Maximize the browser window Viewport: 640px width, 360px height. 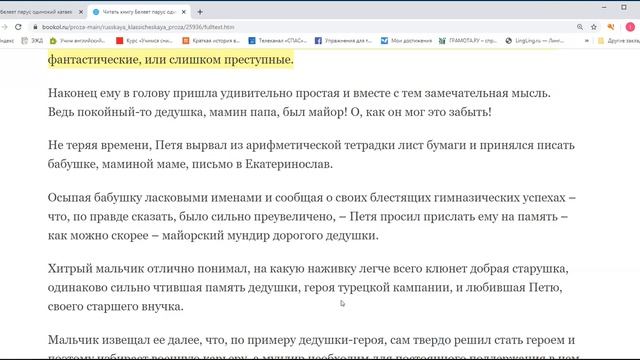click(x=624, y=7)
